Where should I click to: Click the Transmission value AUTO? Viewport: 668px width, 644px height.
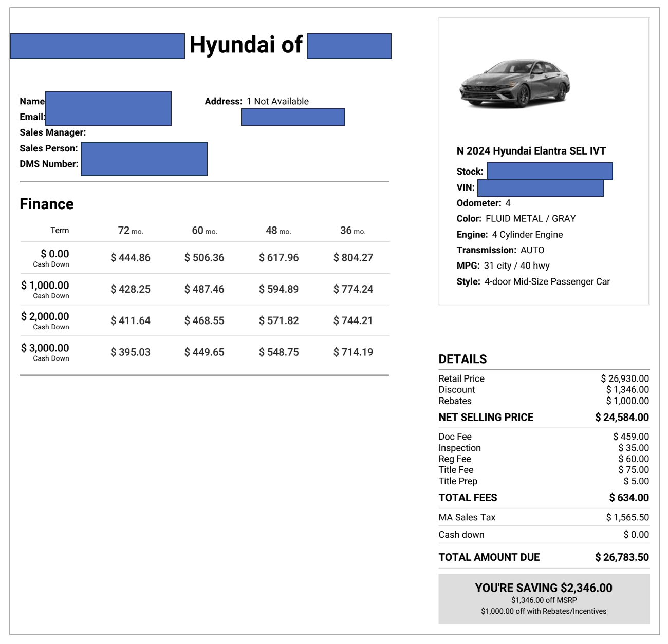532,250
